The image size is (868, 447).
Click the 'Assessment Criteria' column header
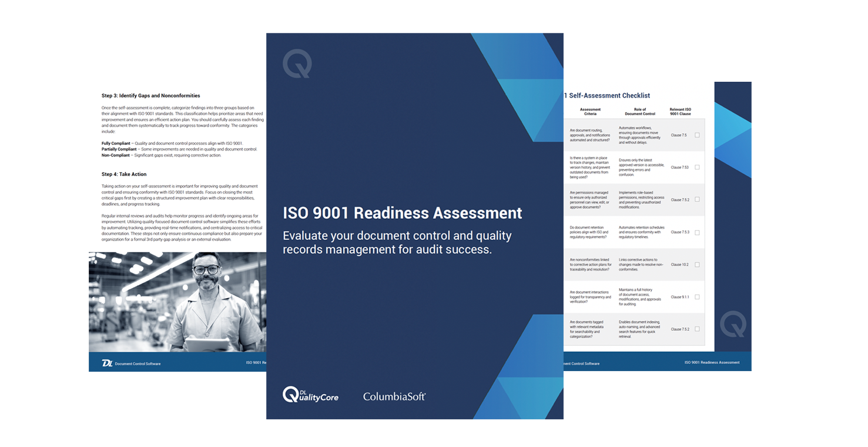(590, 111)
